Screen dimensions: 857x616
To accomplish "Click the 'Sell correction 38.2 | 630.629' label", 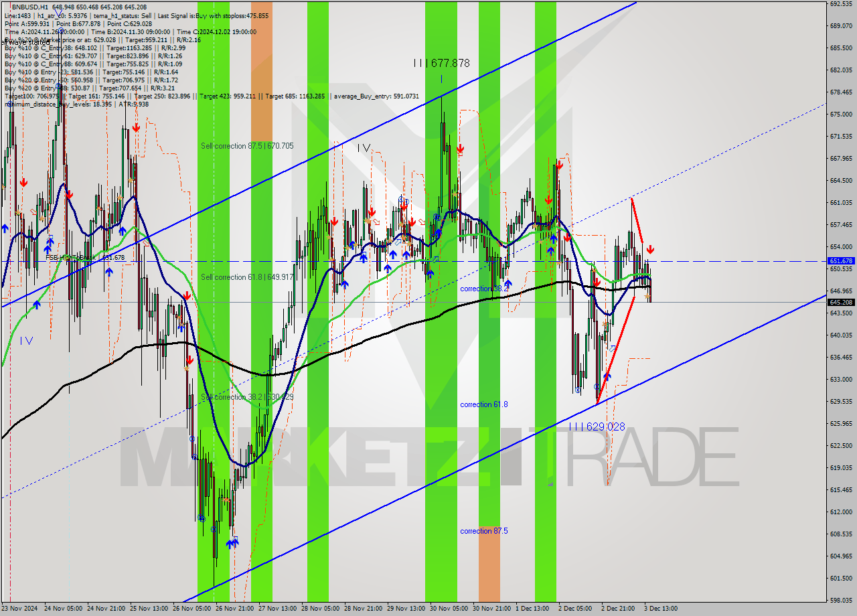I will click(247, 397).
